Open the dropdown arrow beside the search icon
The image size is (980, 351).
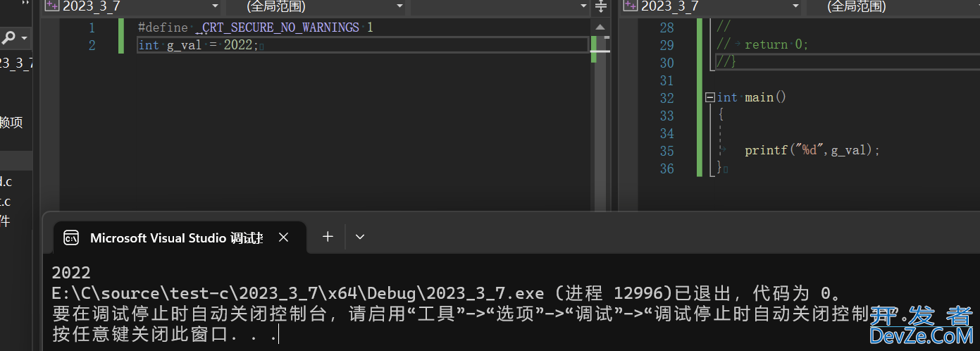click(x=25, y=37)
